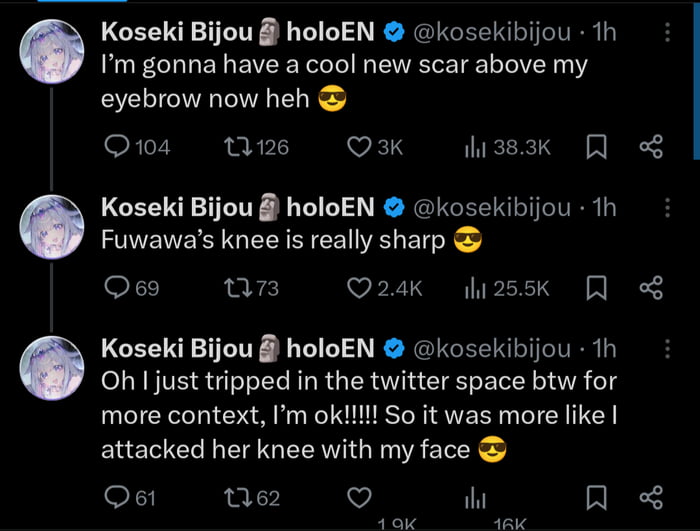Reply to the tripped in twitter space tweet
The width and height of the screenshot is (700, 531).
click(x=116, y=497)
